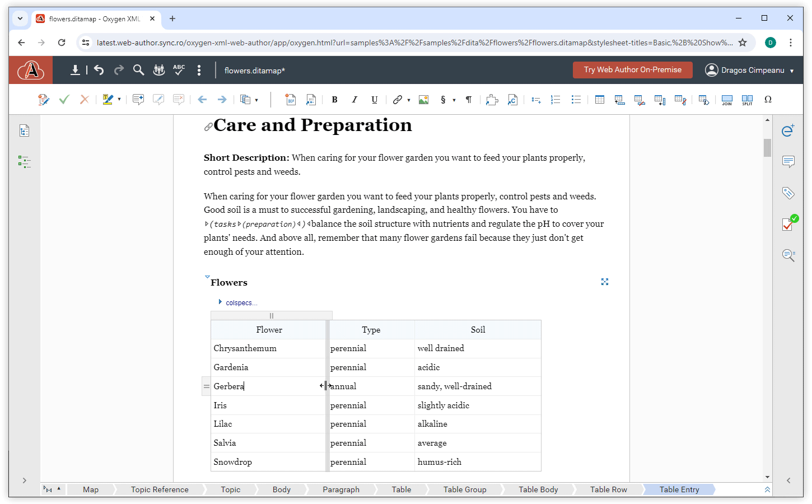812x504 pixels.
Task: Click the Insert Table icon
Action: coord(599,100)
